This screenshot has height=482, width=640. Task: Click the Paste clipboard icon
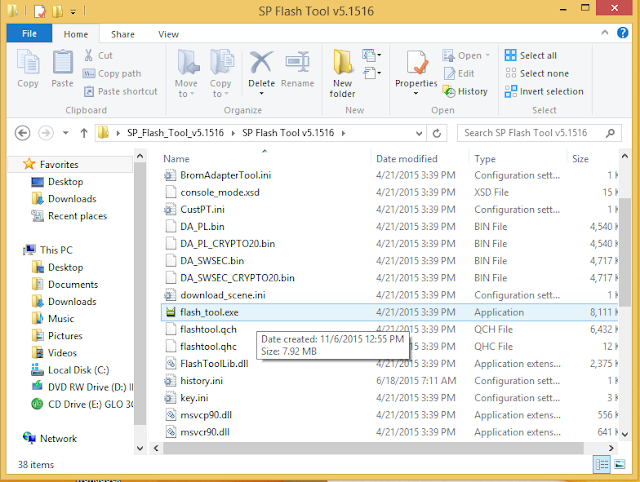pos(62,62)
